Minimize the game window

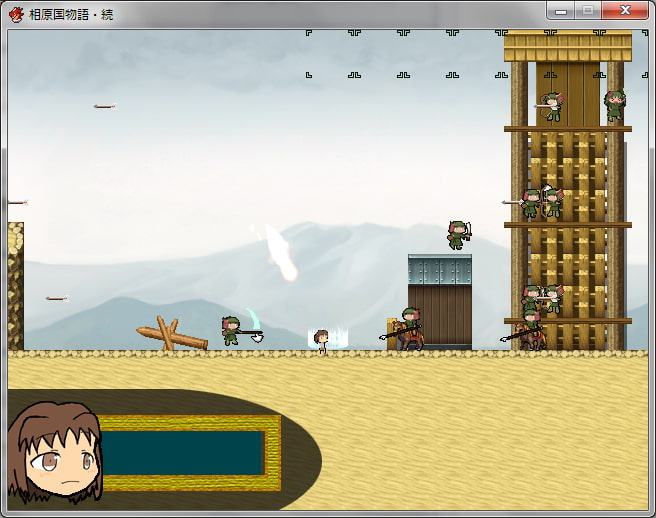tap(561, 11)
